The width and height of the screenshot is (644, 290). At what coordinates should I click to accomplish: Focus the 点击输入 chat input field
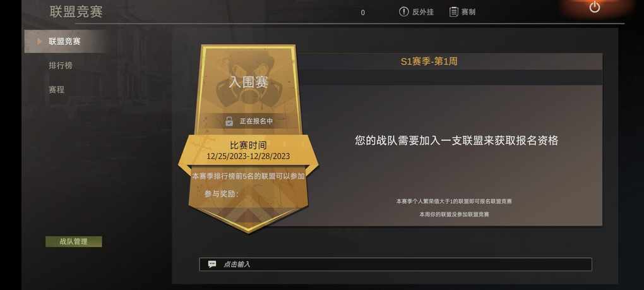coord(395,264)
